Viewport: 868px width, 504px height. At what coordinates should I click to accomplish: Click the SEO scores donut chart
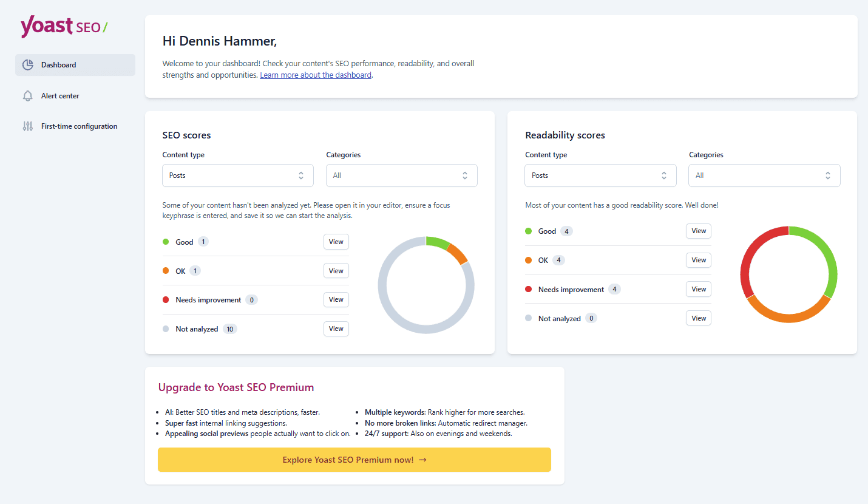426,285
